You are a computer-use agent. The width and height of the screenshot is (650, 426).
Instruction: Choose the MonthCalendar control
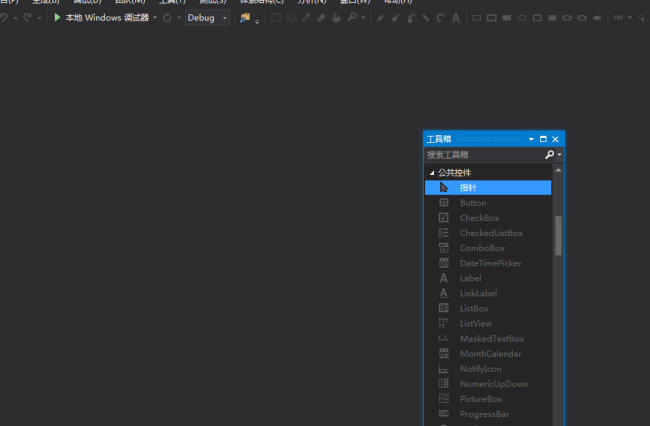coord(491,354)
